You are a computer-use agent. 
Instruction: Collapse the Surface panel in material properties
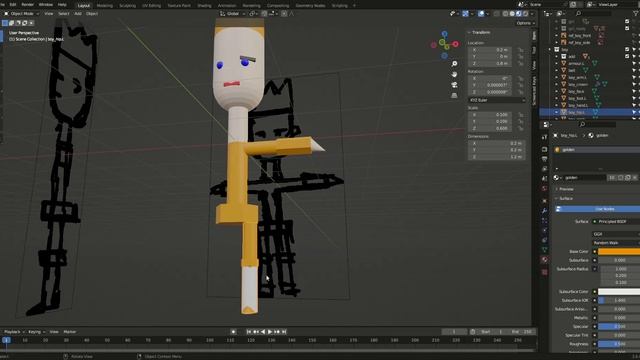click(566, 198)
